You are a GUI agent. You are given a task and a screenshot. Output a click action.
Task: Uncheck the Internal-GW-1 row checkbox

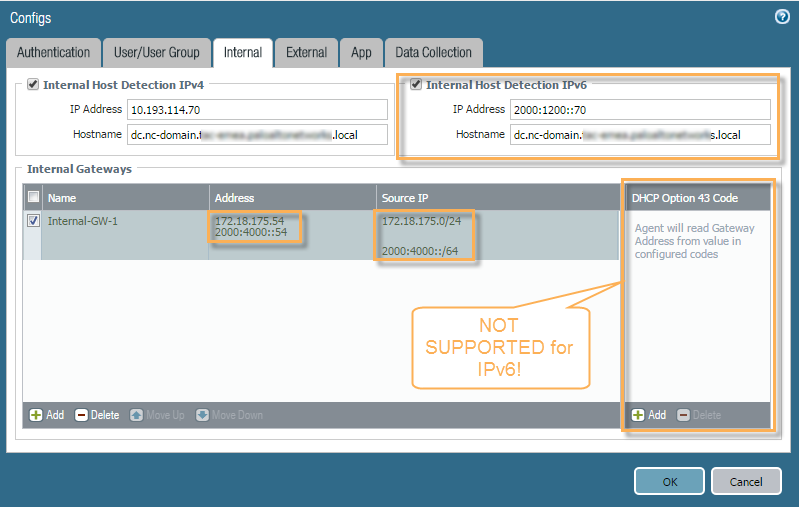[x=33, y=221]
